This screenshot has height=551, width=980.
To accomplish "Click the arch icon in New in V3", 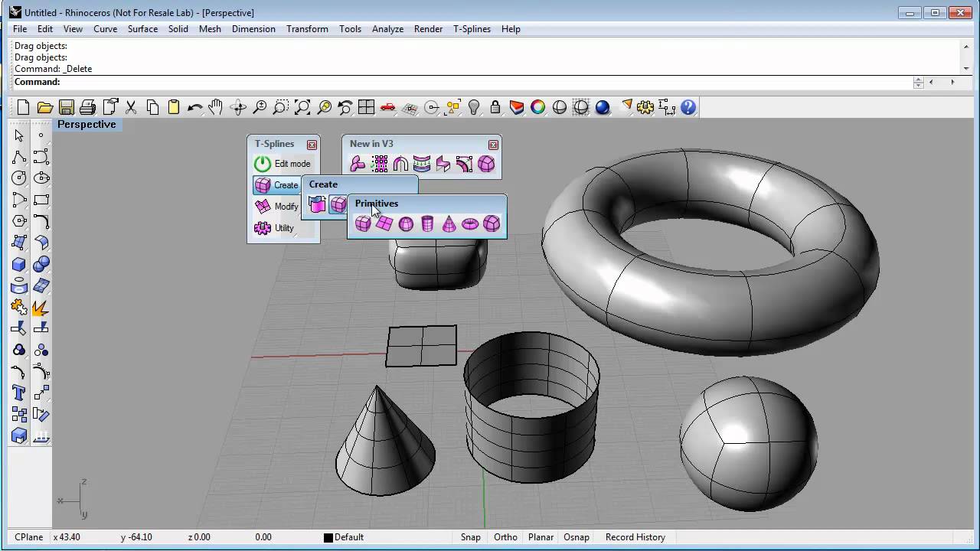I will 400,164.
